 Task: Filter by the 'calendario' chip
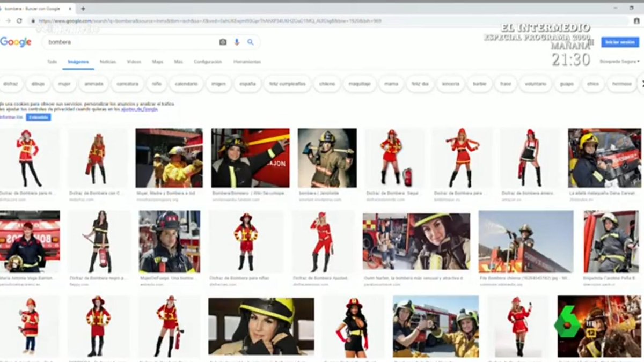tap(186, 84)
